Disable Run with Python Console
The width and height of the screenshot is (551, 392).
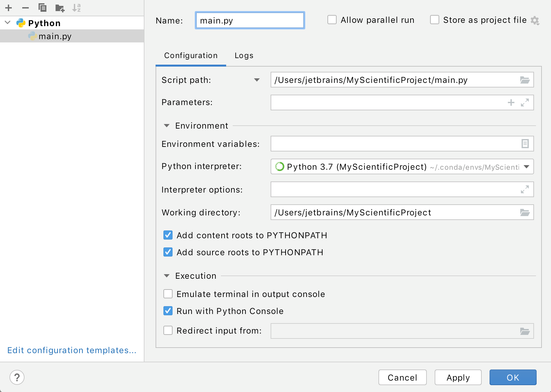[168, 311]
